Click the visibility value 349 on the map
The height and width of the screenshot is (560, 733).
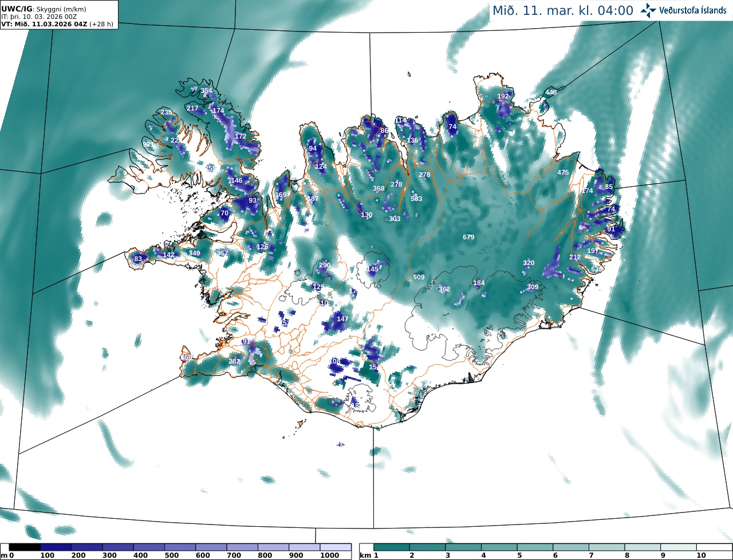coord(195,253)
